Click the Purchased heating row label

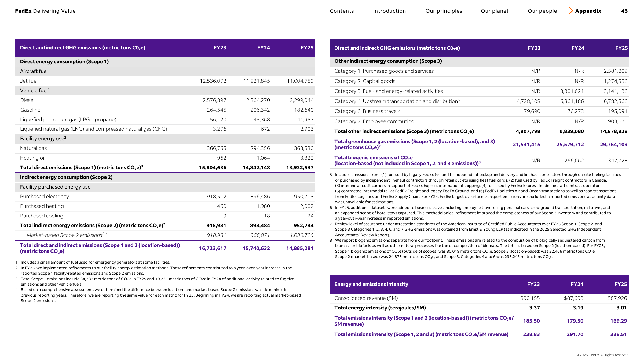[x=42, y=206]
